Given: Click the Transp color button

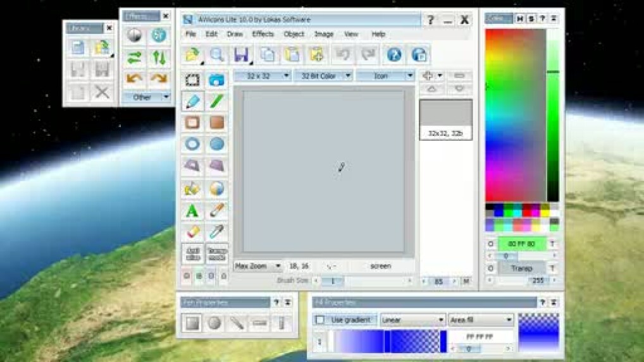Looking at the screenshot, I should point(521,268).
